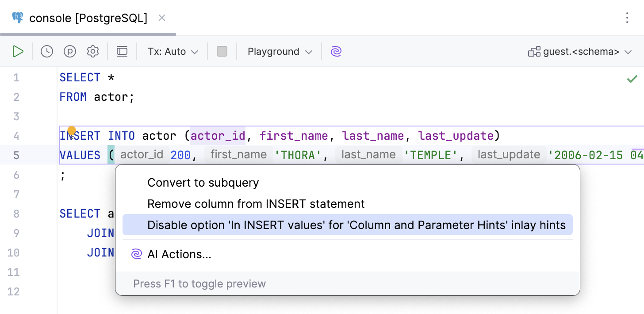
Task: Open the explain plan icon
Action: point(69,51)
